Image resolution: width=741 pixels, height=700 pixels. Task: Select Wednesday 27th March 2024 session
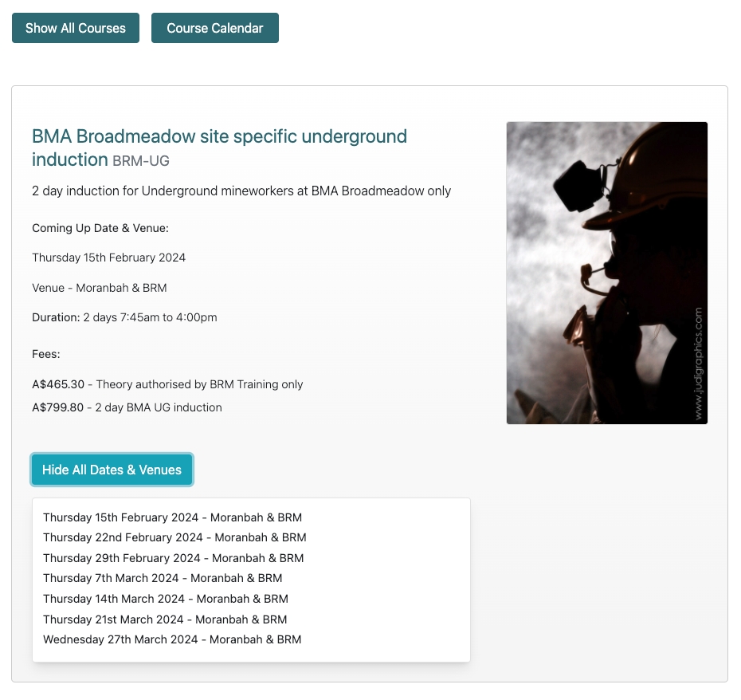point(172,639)
